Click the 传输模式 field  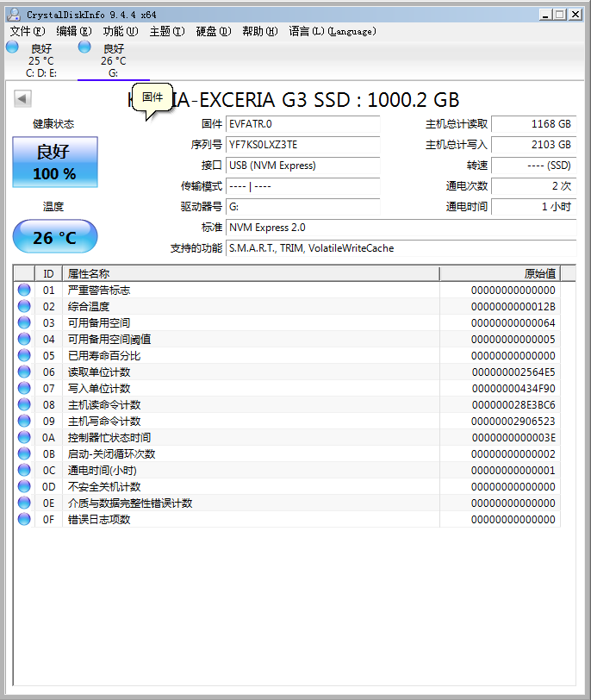click(x=303, y=186)
